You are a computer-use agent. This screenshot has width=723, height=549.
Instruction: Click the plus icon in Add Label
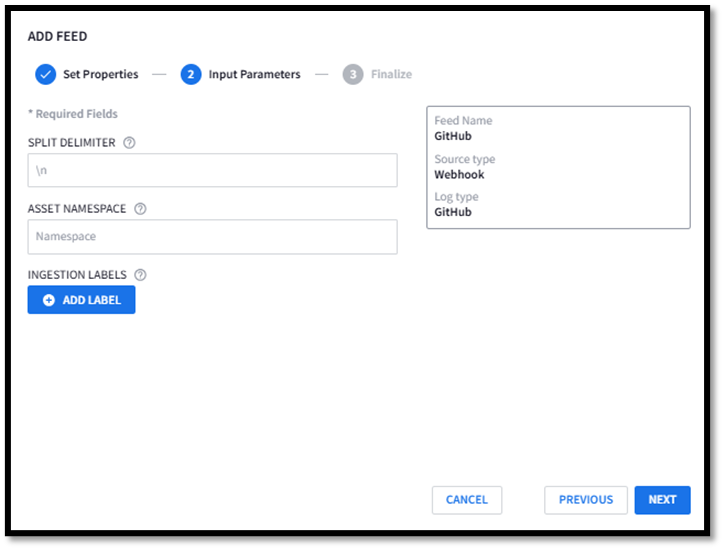pyautogui.click(x=49, y=300)
